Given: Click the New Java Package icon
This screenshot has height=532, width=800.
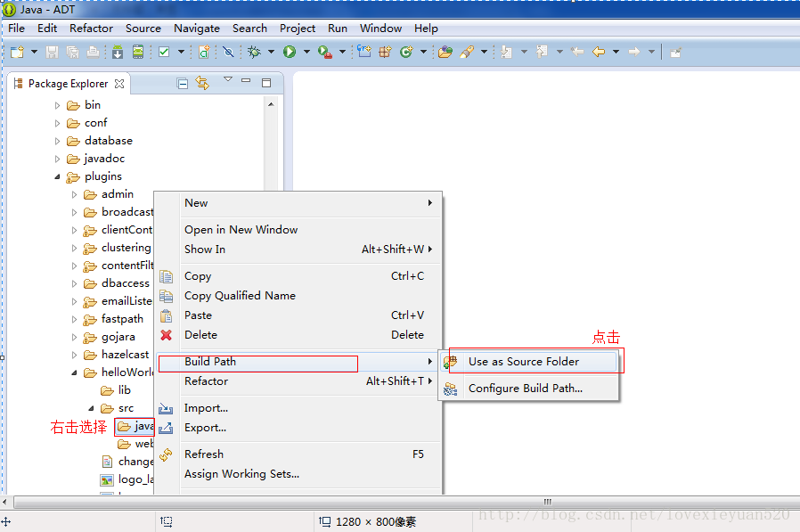Looking at the screenshot, I should [x=385, y=52].
